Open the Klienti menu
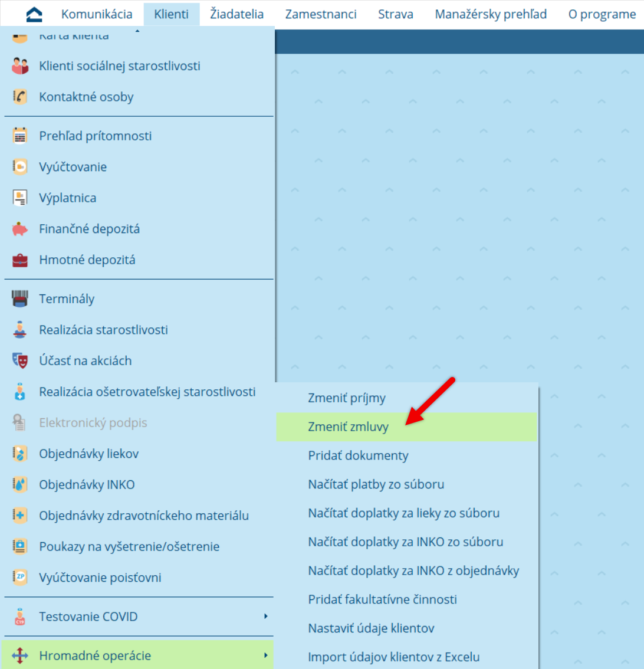Viewport: 644px width, 669px height. [x=172, y=15]
